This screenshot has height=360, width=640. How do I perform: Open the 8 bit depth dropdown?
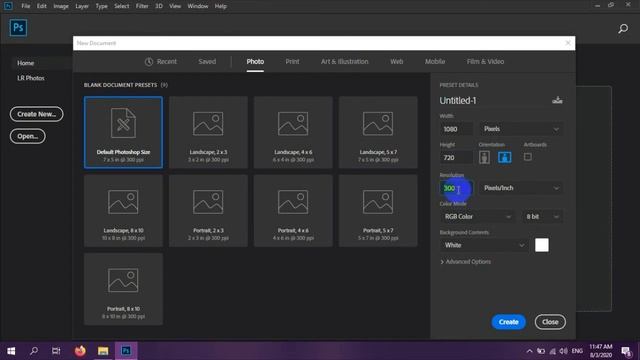tap(542, 217)
